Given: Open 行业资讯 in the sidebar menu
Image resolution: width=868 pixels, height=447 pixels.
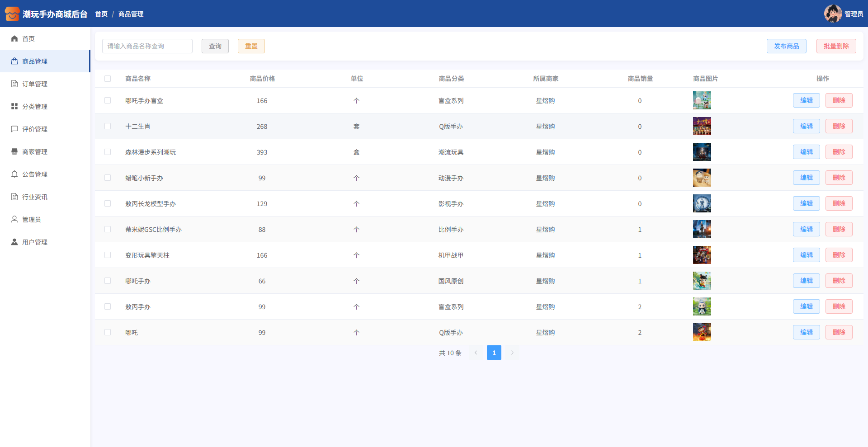Looking at the screenshot, I should click(35, 197).
